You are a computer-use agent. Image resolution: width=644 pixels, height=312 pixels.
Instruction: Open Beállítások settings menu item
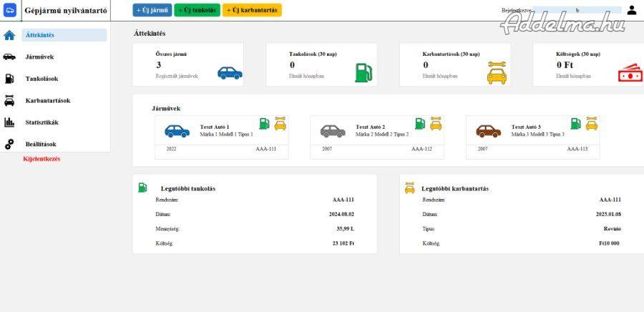pos(41,144)
